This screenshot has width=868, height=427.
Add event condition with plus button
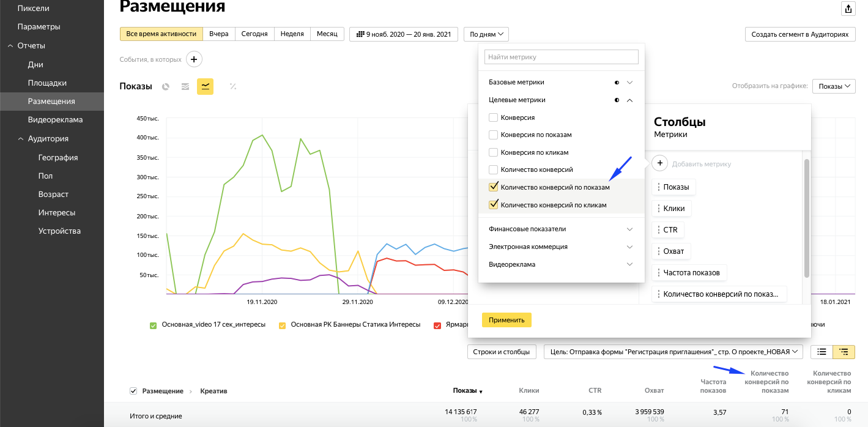194,59
